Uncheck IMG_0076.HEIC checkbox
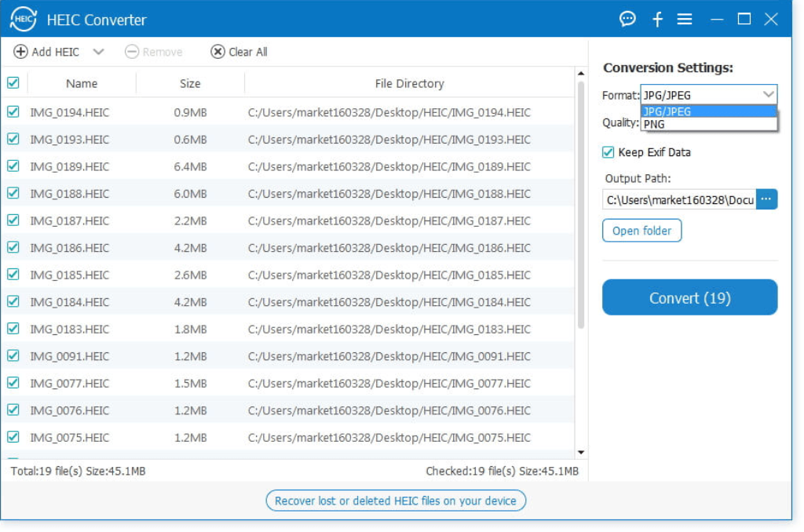The image size is (804, 532). [13, 410]
